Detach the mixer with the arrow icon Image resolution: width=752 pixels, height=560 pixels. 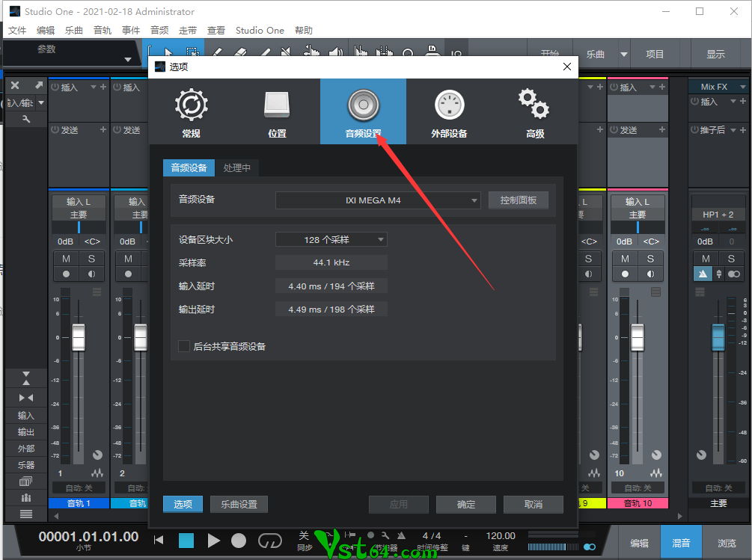pyautogui.click(x=38, y=85)
